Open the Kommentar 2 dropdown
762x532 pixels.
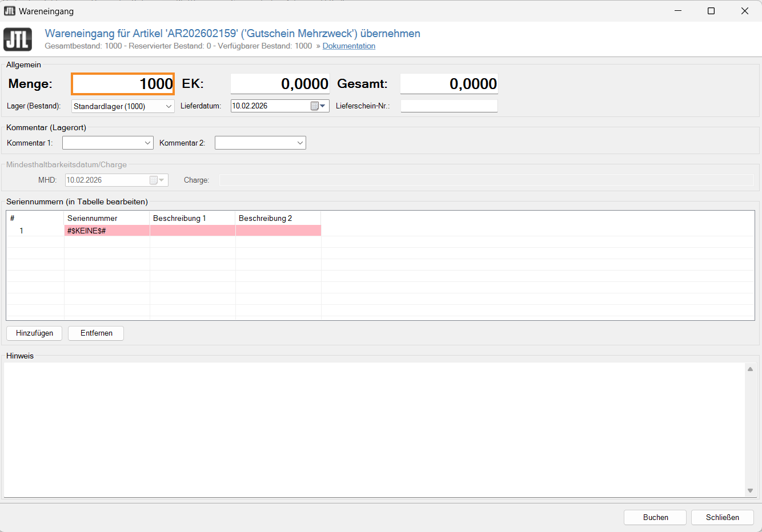(x=300, y=143)
